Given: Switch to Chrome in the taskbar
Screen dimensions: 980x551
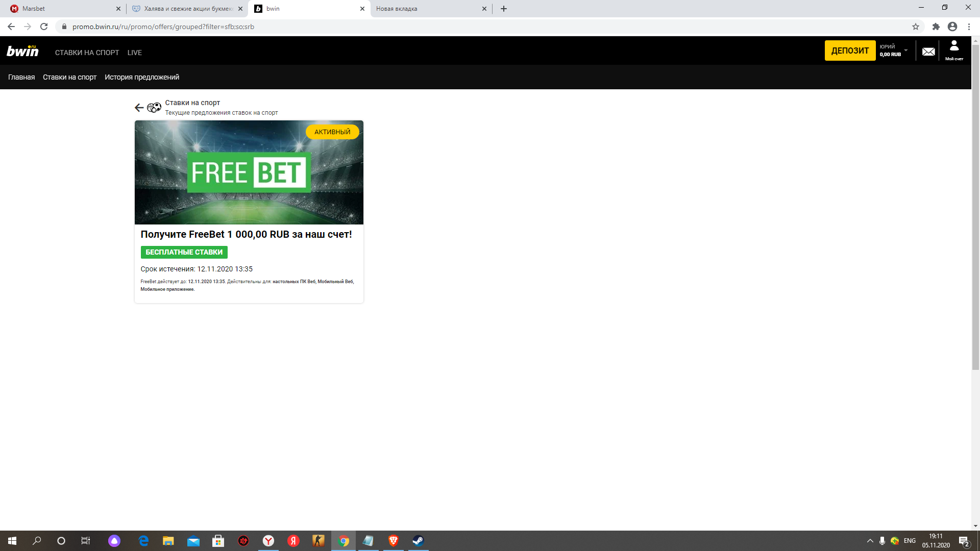Looking at the screenshot, I should 344,541.
